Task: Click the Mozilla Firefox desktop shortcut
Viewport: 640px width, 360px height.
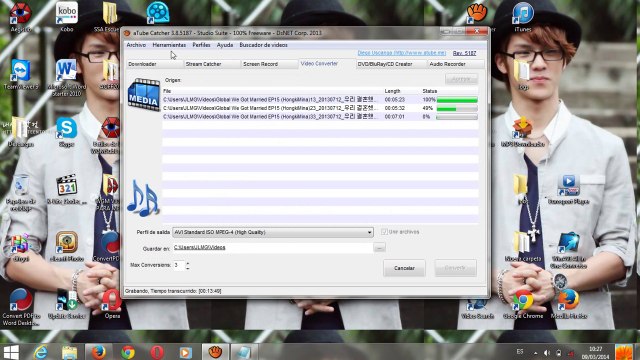Action: (x=568, y=304)
